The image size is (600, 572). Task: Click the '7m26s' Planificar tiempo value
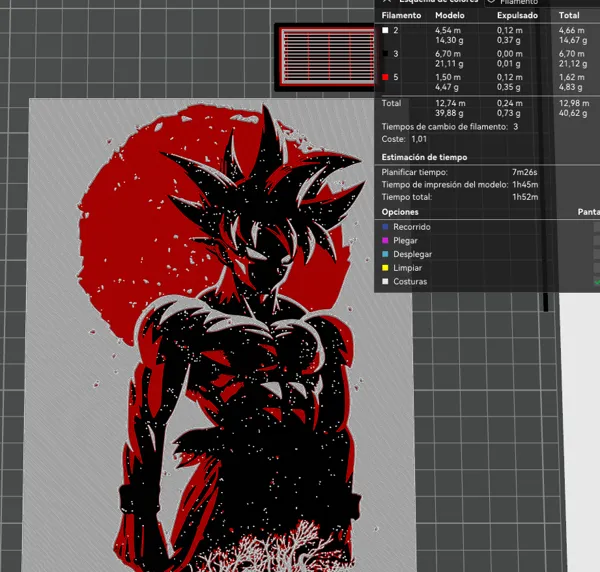pyautogui.click(x=525, y=172)
